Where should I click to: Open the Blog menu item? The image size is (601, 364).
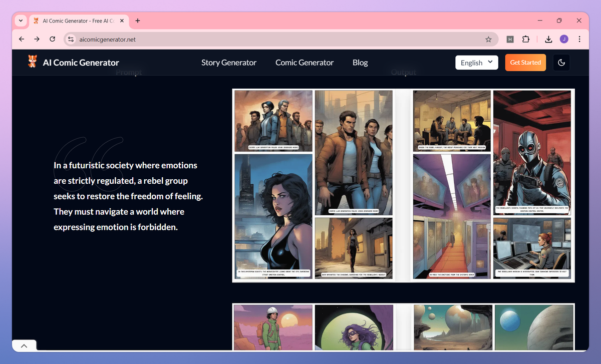tap(360, 62)
